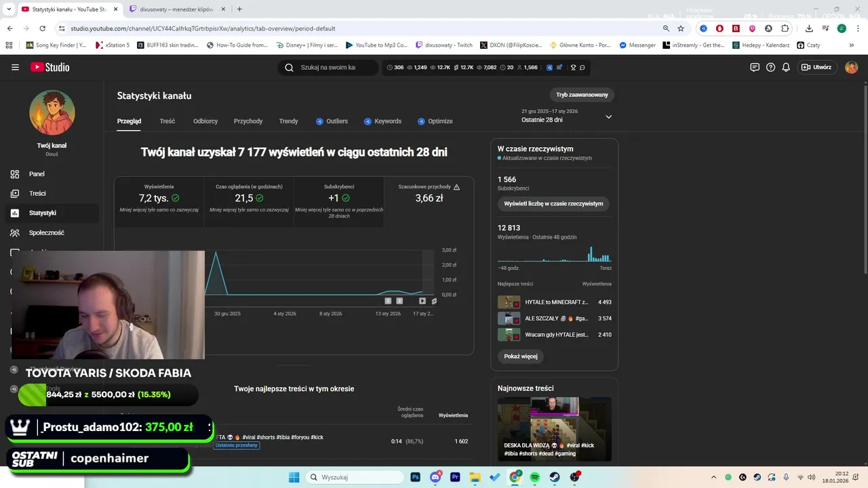The image size is (868, 488).
Task: Open HYTALE to MINECRAFT video row
Action: click(554, 302)
